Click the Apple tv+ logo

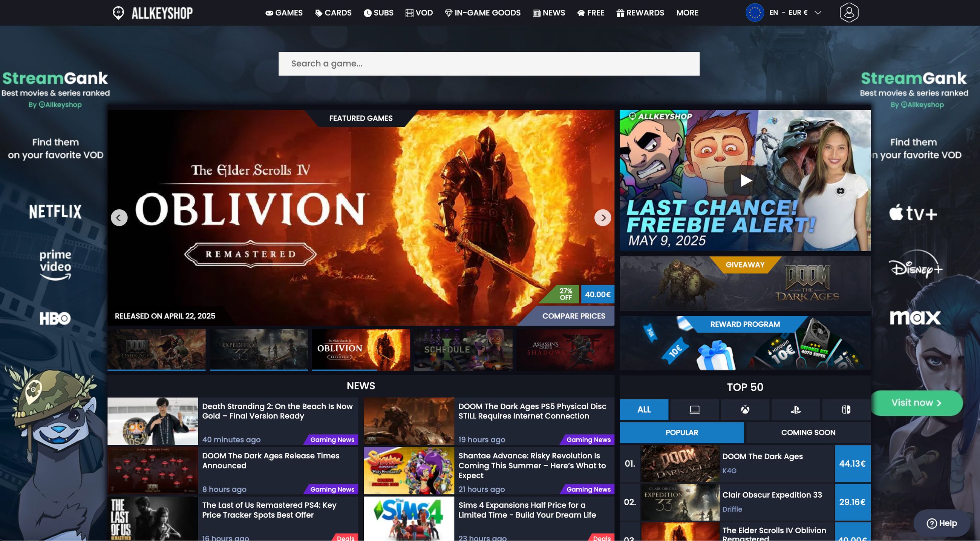[913, 212]
